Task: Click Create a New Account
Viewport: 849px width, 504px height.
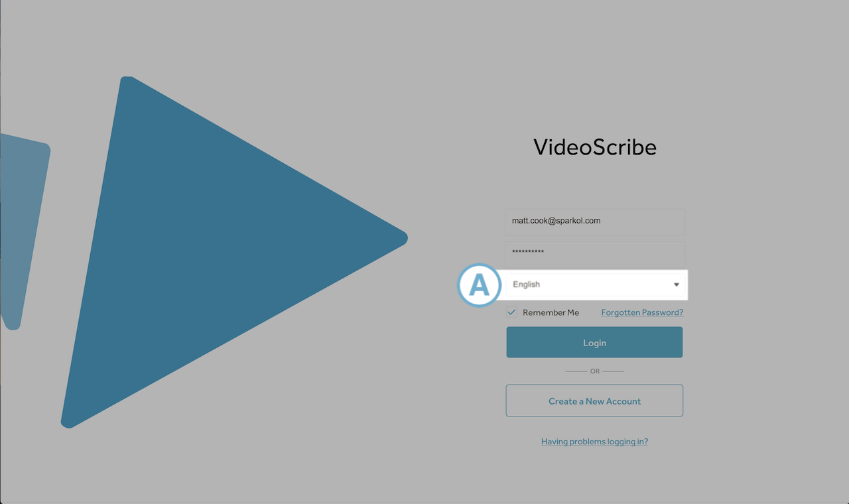Action: pos(594,401)
